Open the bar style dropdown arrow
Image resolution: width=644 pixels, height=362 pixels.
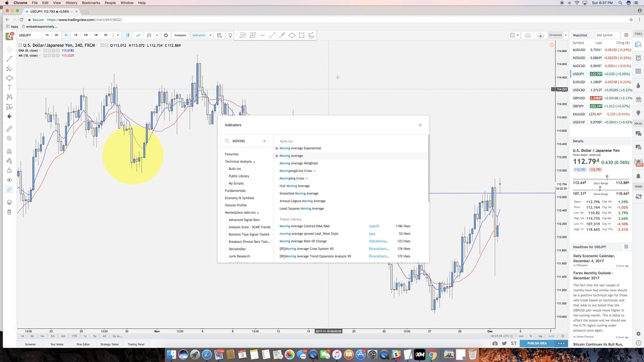tap(157, 35)
